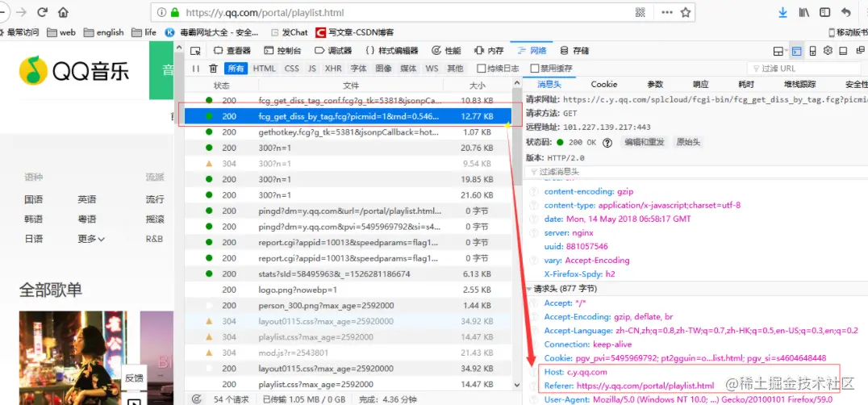
Task: Bookmark this page with the star icon
Action: coord(686,12)
